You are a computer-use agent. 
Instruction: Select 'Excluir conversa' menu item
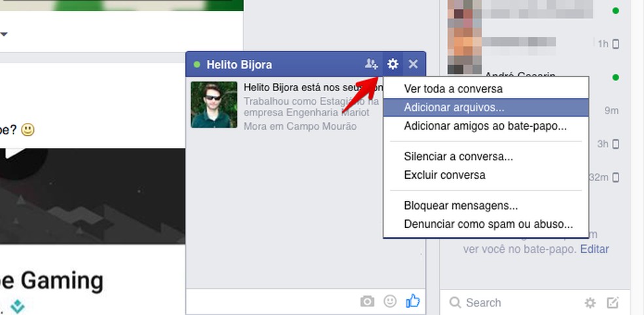(x=486, y=176)
